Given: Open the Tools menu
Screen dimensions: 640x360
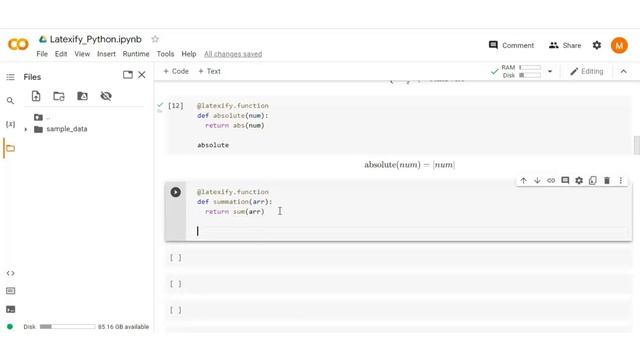Looking at the screenshot, I should (165, 54).
